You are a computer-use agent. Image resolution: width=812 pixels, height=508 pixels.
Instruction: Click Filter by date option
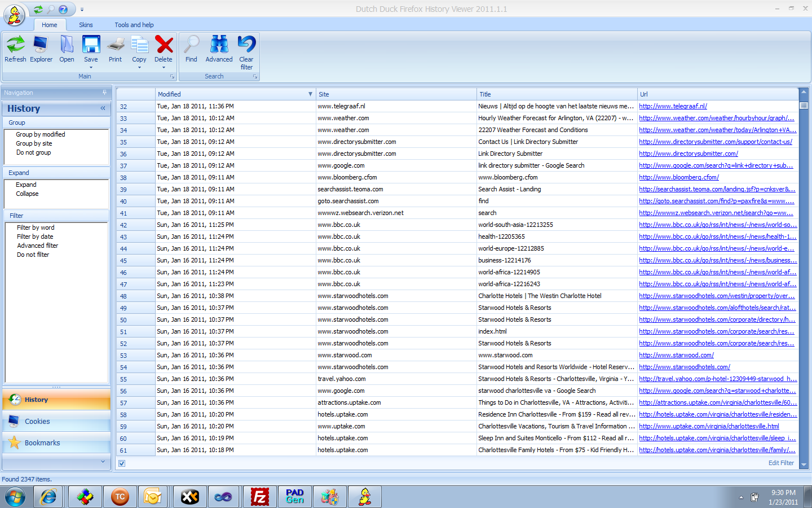tap(35, 237)
